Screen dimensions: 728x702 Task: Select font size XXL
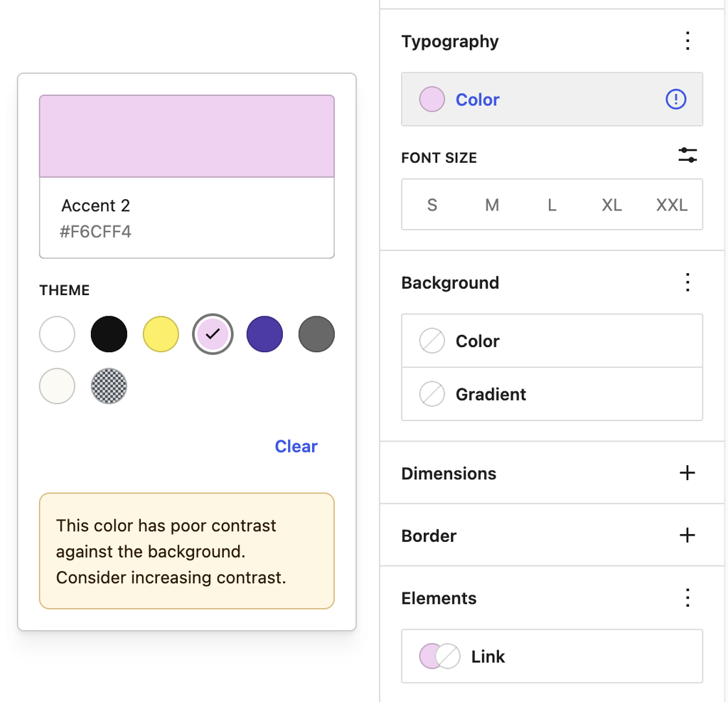(672, 204)
